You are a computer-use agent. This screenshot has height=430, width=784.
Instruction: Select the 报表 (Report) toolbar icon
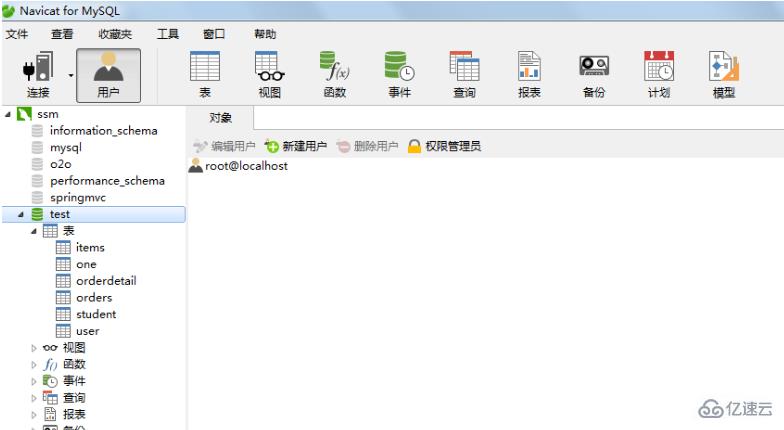tap(529, 74)
